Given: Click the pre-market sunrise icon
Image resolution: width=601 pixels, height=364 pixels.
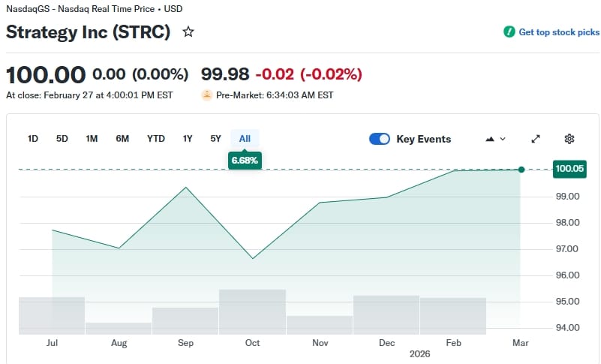Looking at the screenshot, I should point(206,95).
